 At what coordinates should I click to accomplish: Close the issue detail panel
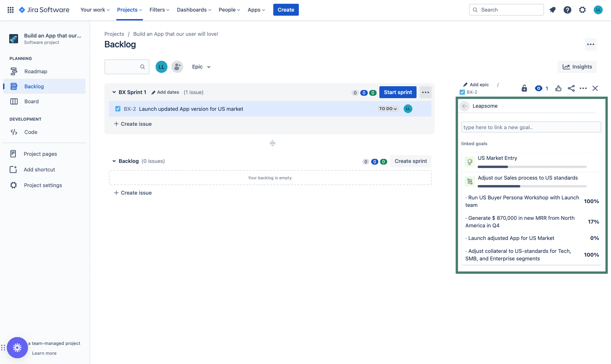pos(595,88)
